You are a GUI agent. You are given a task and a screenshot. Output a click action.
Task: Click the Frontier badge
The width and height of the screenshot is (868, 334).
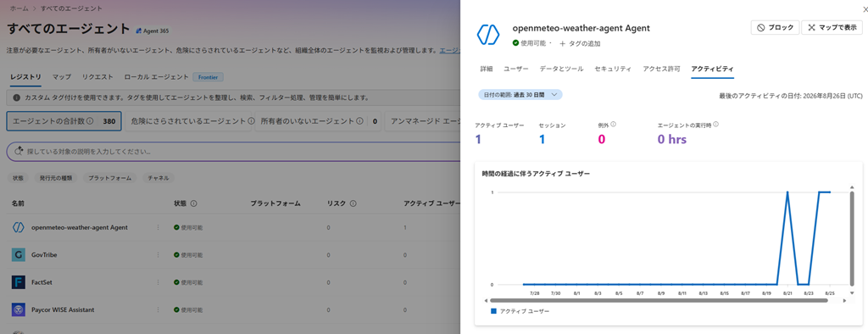coord(209,77)
